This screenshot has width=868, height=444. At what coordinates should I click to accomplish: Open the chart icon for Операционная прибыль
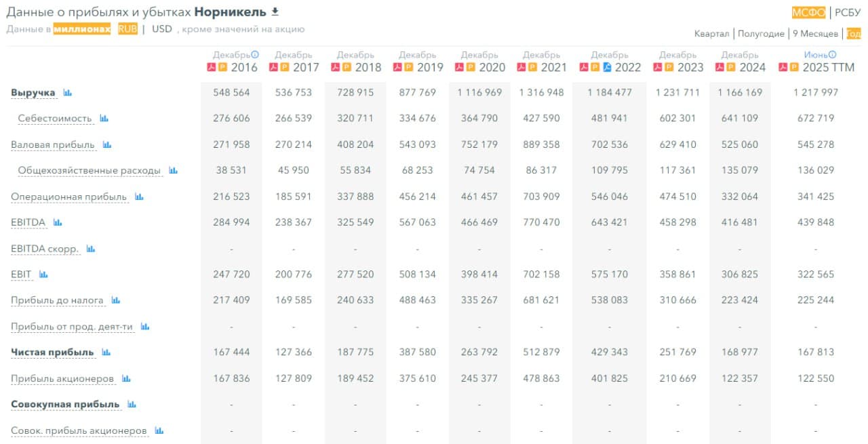click(139, 197)
